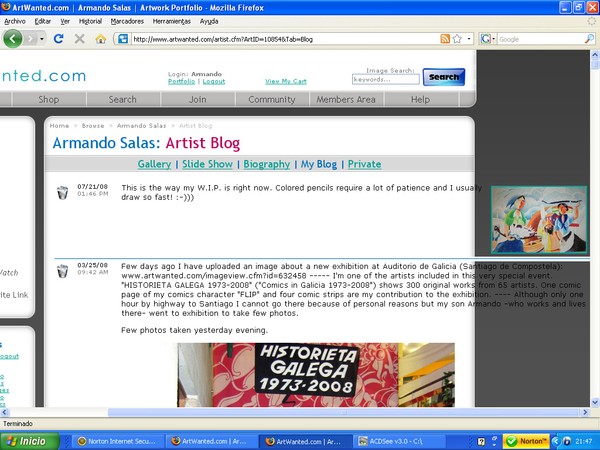
Task: Open the View My Cart link
Action: pyautogui.click(x=285, y=82)
